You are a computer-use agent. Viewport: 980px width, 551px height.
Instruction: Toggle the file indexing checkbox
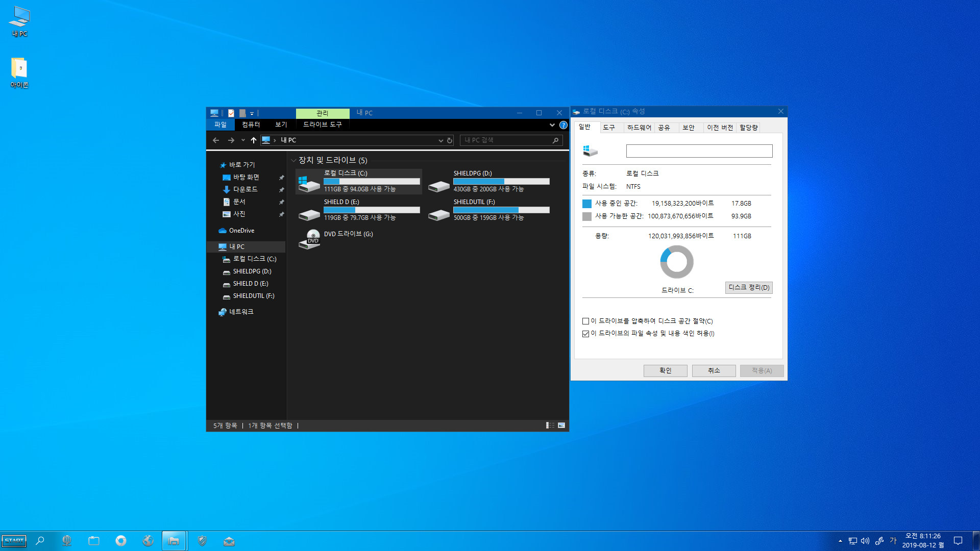pyautogui.click(x=585, y=334)
